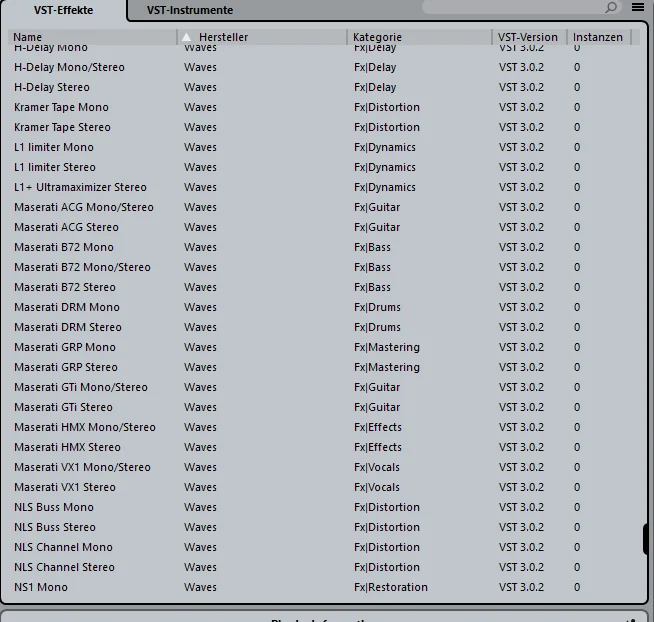Select NS1 Mono plug-in row
Image resolution: width=654 pixels, height=622 pixels.
click(x=324, y=588)
